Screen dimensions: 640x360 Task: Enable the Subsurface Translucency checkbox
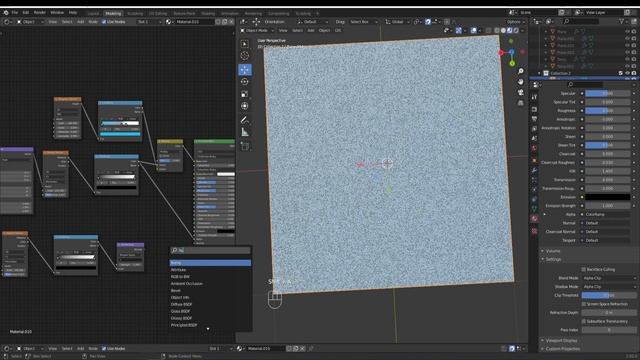pyautogui.click(x=584, y=321)
